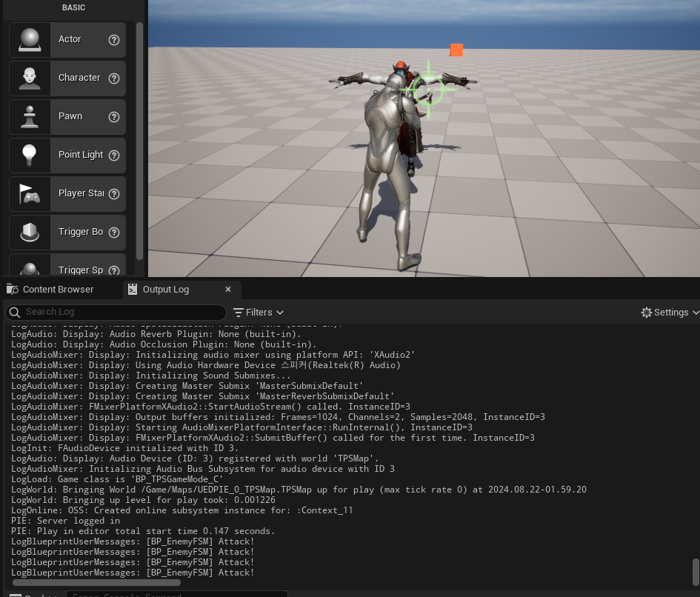Open help for Actor
Screen dimensions: 700x597
coord(114,40)
